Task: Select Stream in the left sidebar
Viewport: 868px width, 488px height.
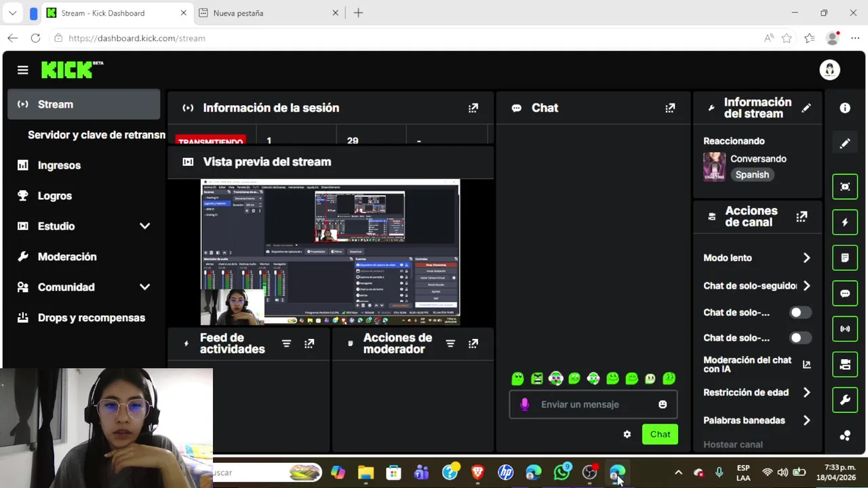Action: [84, 104]
